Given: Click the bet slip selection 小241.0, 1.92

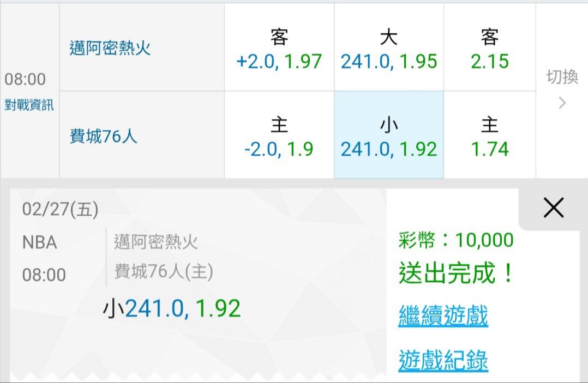Looking at the screenshot, I should click(x=172, y=309).
